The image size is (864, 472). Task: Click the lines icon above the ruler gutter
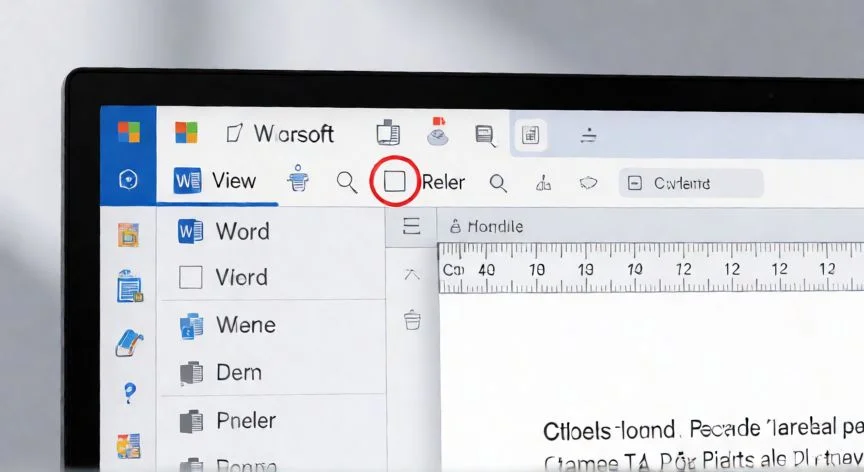[412, 226]
